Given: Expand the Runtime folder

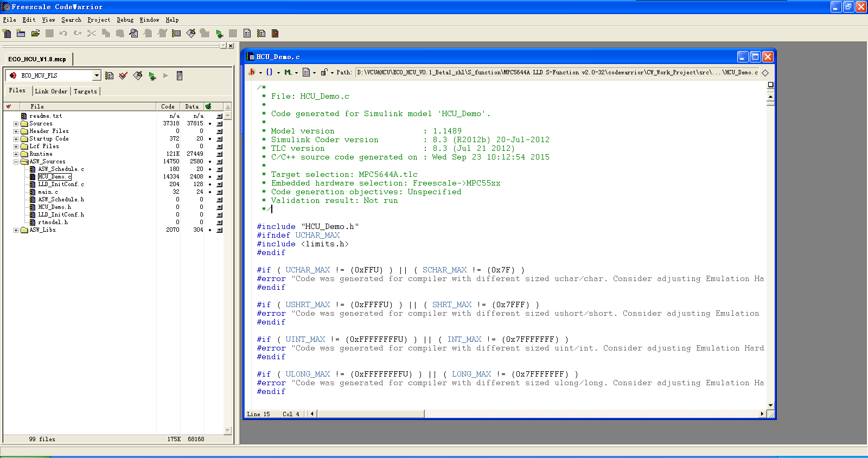Looking at the screenshot, I should click(x=16, y=154).
